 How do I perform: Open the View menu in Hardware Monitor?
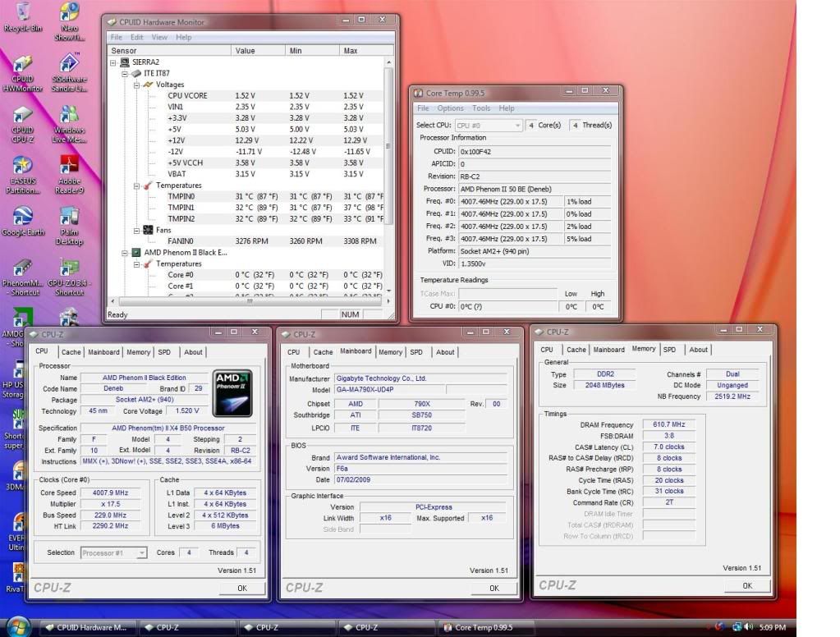coord(159,37)
